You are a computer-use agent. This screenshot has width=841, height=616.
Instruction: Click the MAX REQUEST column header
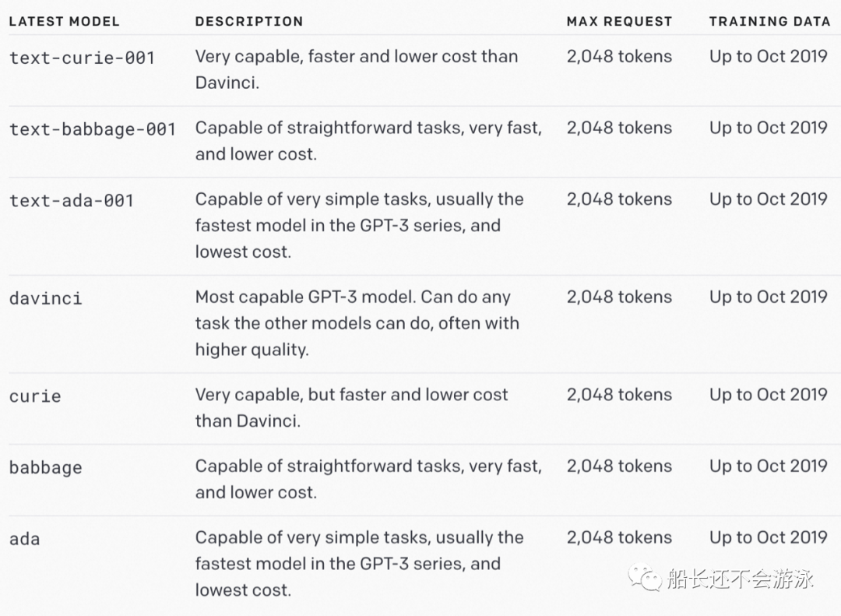pyautogui.click(x=619, y=22)
